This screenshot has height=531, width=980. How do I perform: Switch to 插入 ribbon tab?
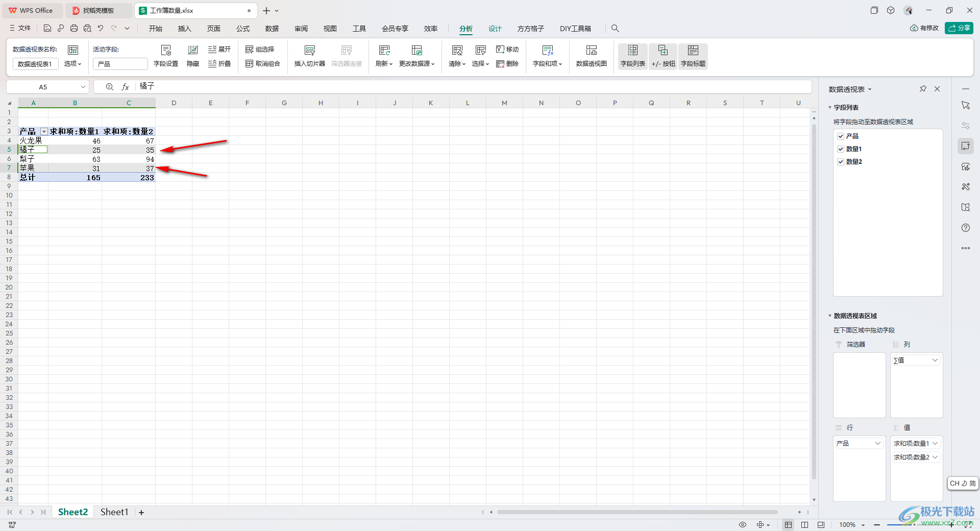(x=184, y=29)
